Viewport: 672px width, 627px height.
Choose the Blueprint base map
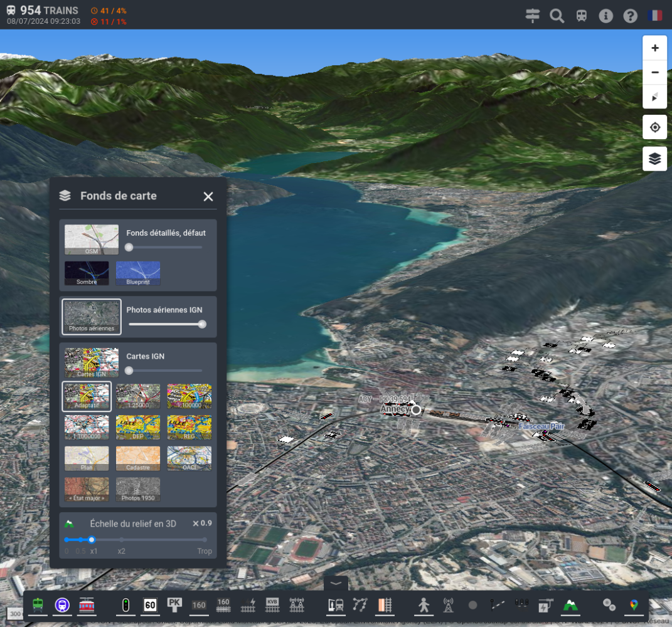(138, 273)
